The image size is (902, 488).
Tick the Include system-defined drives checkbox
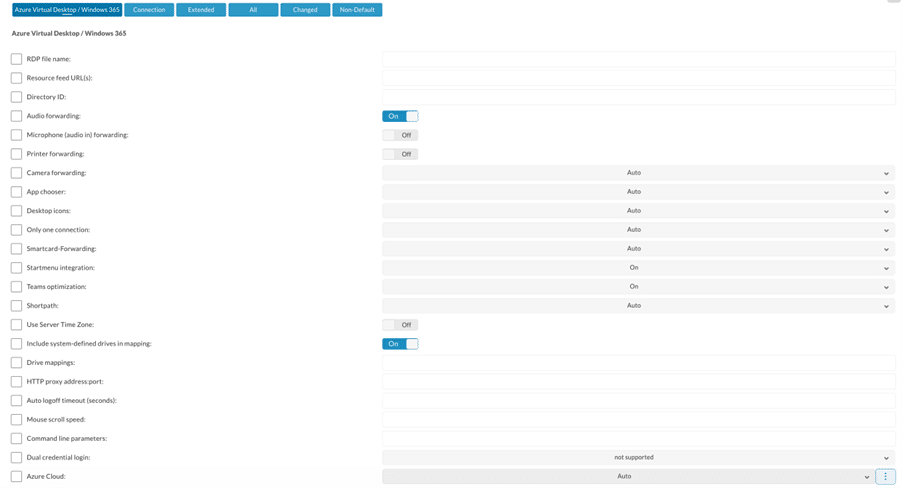(16, 344)
